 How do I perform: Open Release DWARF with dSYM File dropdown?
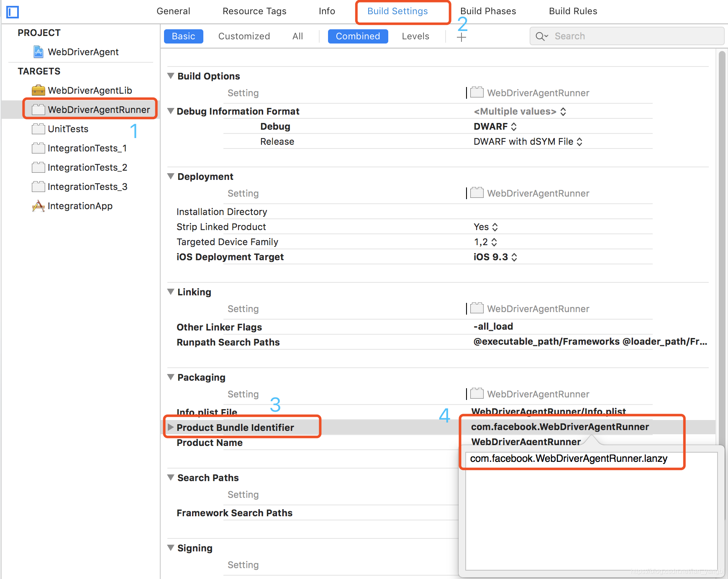pyautogui.click(x=528, y=142)
